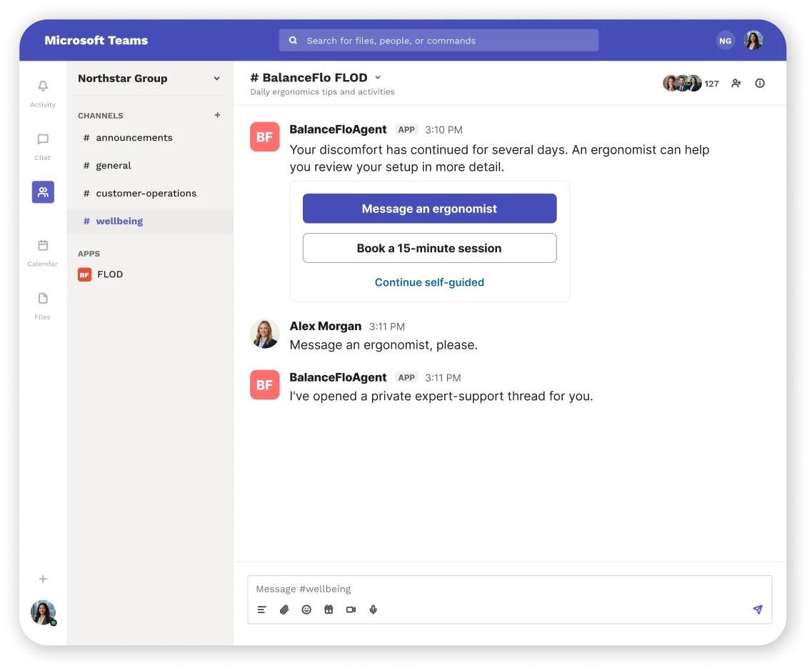Click Message an ergonomist button

429,209
